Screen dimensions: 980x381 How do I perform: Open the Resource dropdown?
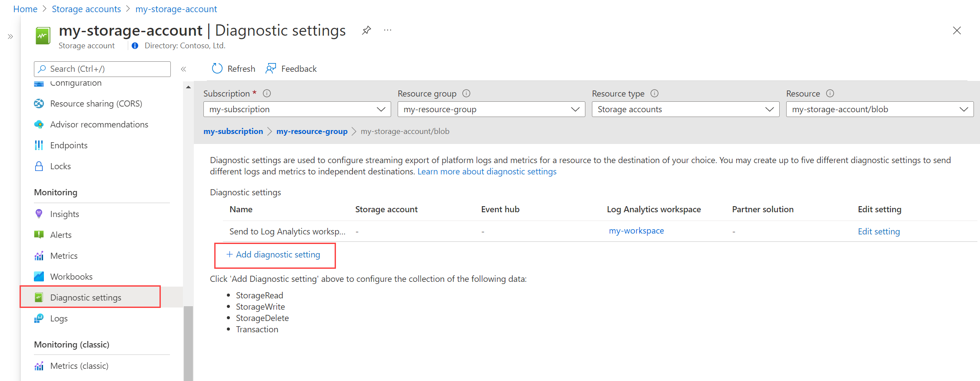click(x=880, y=110)
